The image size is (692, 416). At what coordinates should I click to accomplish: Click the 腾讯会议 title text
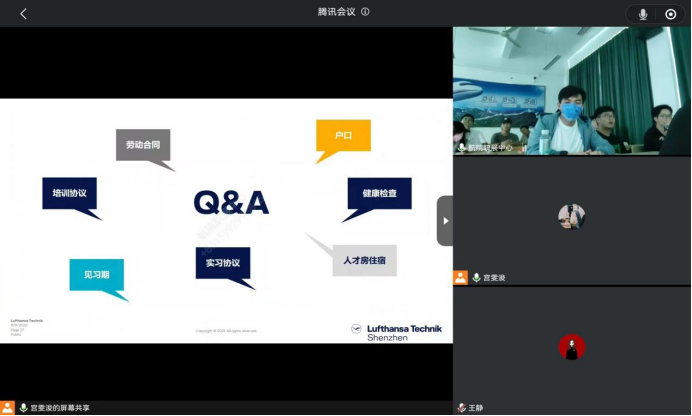point(336,12)
